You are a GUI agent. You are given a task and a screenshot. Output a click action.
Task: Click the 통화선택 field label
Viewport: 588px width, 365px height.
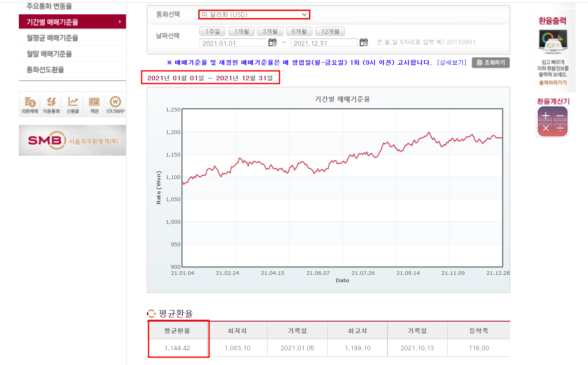tap(168, 14)
